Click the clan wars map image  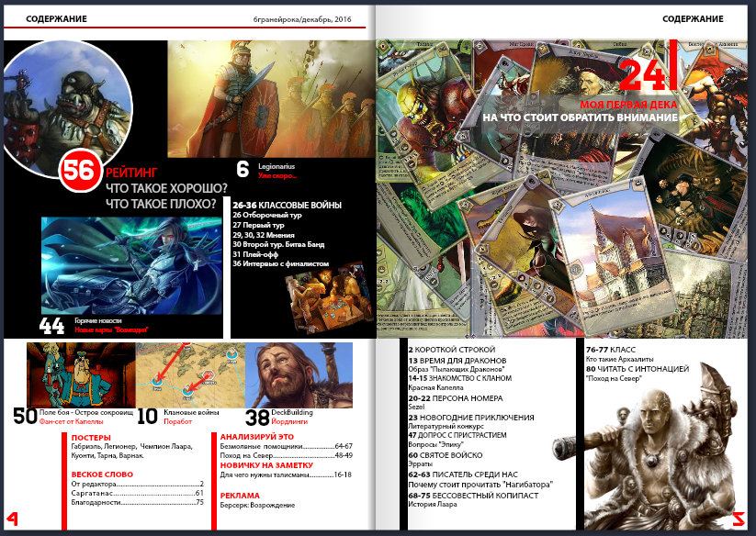pyautogui.click(x=190, y=375)
